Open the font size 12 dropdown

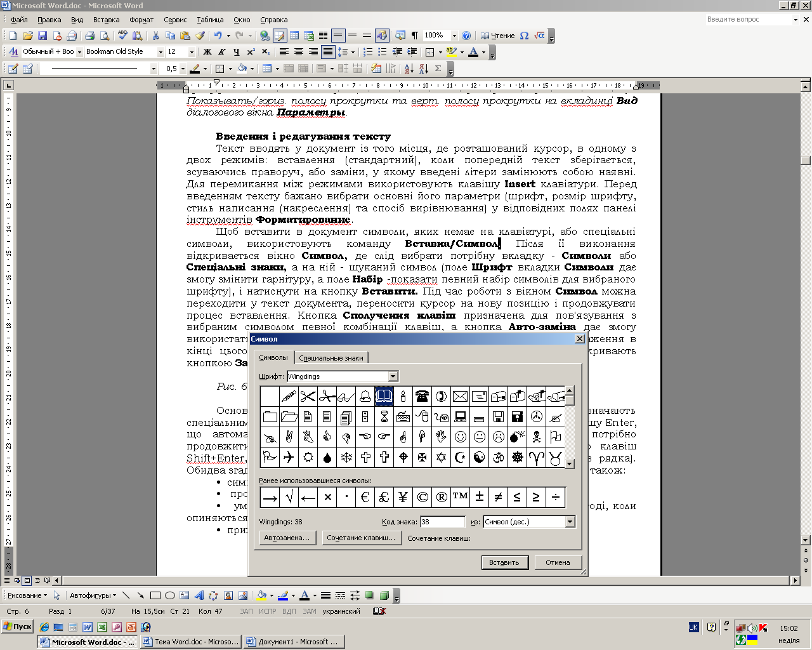pos(191,52)
